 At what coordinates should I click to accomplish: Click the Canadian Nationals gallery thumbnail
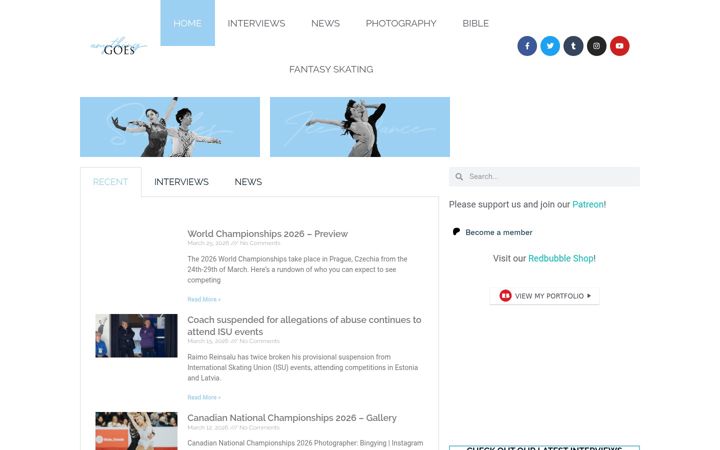click(136, 431)
